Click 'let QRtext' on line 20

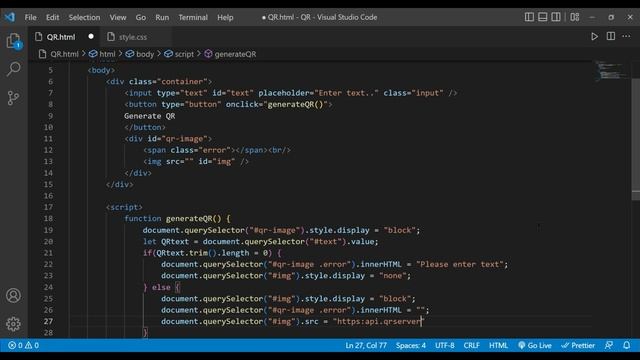[166, 241]
